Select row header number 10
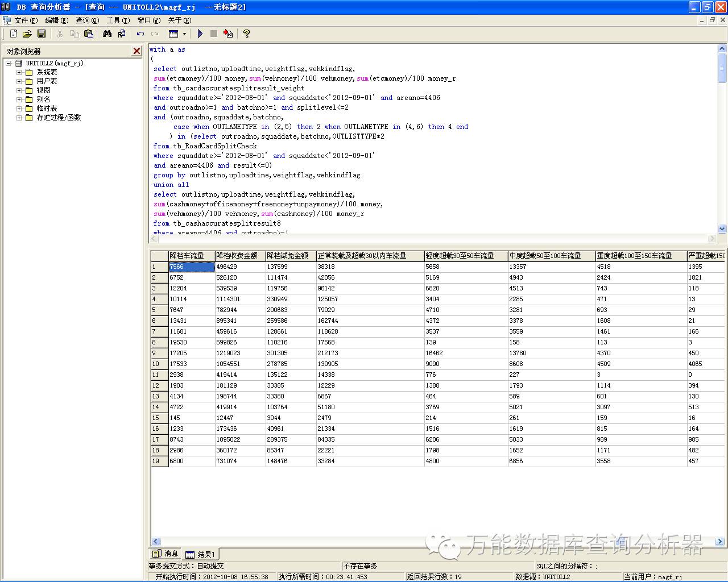This screenshot has height=582, width=728. click(159, 364)
